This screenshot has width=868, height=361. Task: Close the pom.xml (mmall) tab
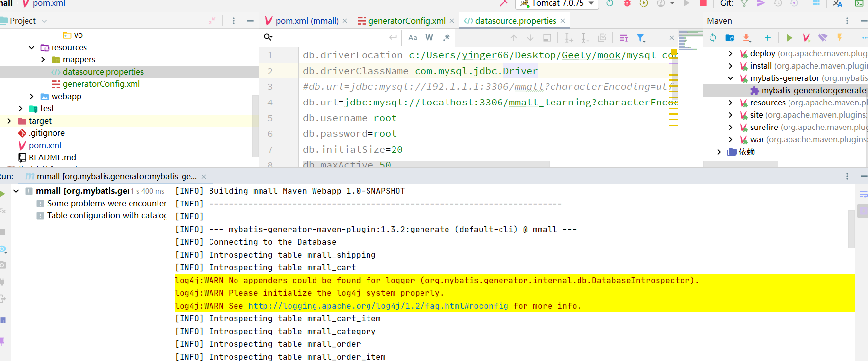(x=345, y=21)
